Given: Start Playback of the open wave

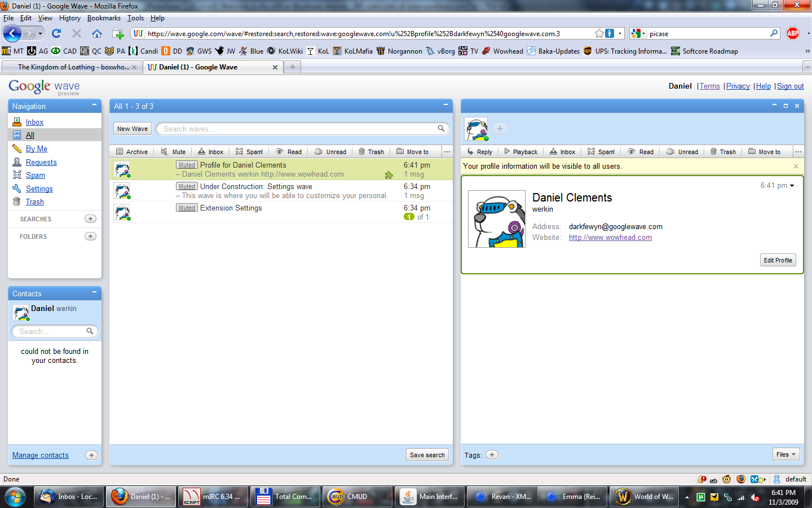Looking at the screenshot, I should pos(520,152).
